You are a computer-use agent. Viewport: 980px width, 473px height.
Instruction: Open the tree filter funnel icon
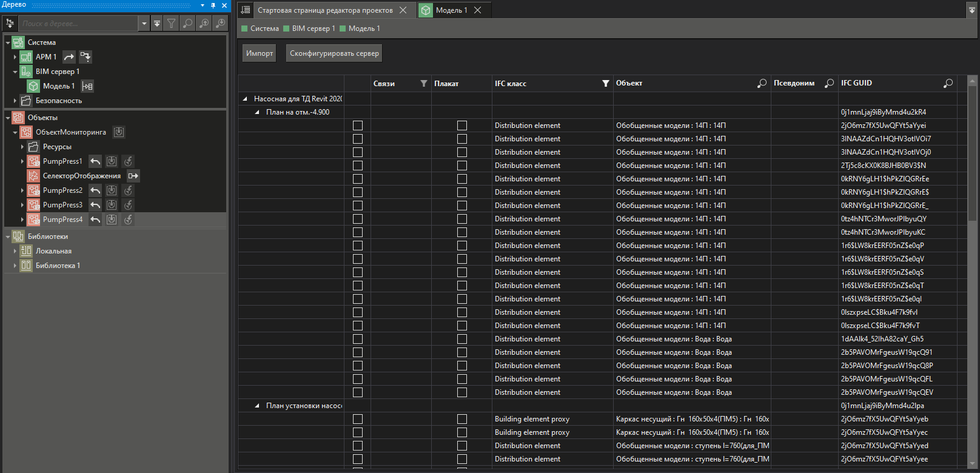tap(172, 24)
